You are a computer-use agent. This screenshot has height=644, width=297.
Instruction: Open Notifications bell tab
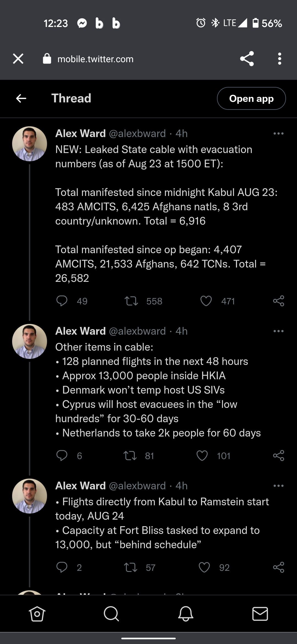(186, 614)
